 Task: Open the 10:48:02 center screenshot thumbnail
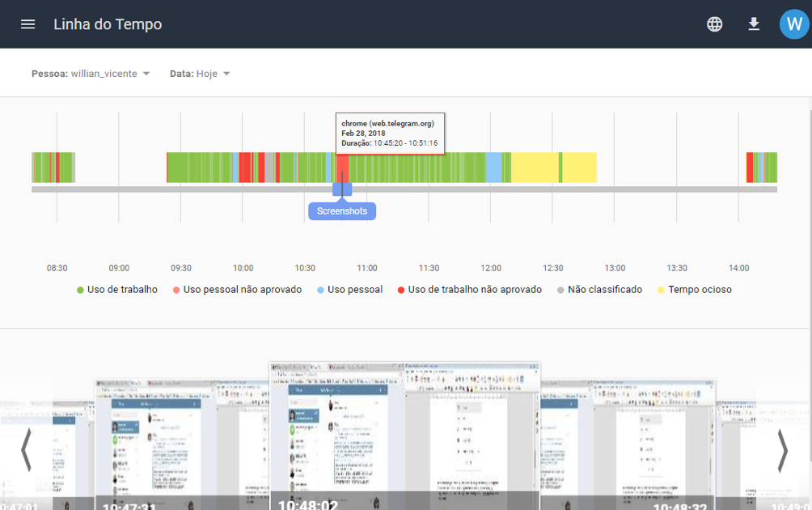pyautogui.click(x=404, y=433)
